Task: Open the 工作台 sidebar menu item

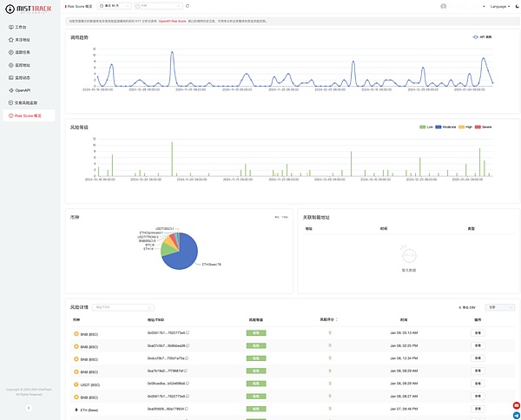Action: (x=20, y=27)
